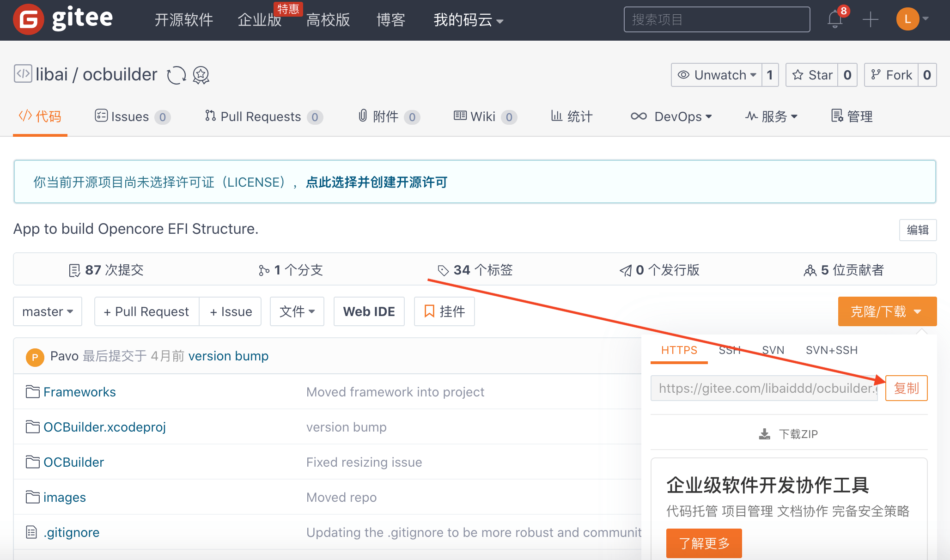The width and height of the screenshot is (950, 560).
Task: Open Web IDE
Action: point(369,311)
